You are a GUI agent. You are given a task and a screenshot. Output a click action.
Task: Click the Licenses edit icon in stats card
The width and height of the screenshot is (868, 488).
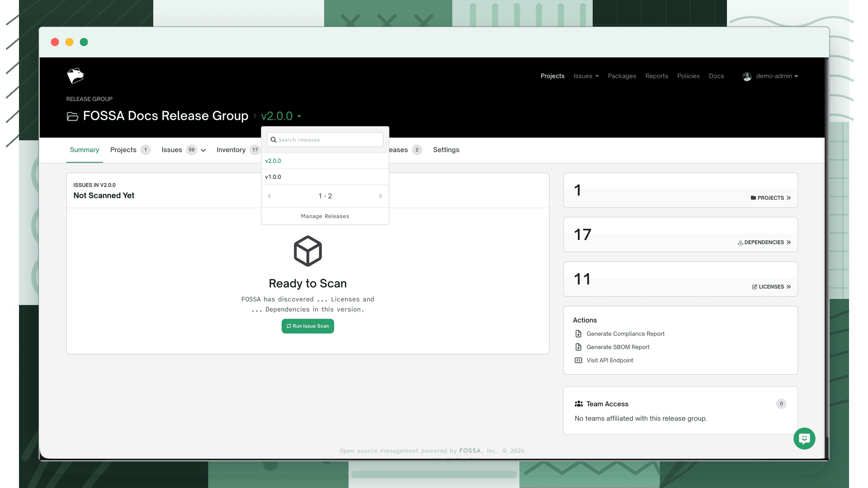click(755, 287)
